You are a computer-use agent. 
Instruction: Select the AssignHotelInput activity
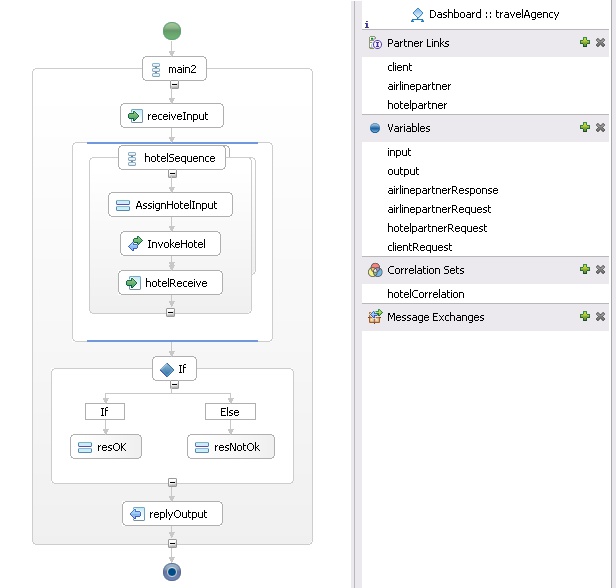171,205
